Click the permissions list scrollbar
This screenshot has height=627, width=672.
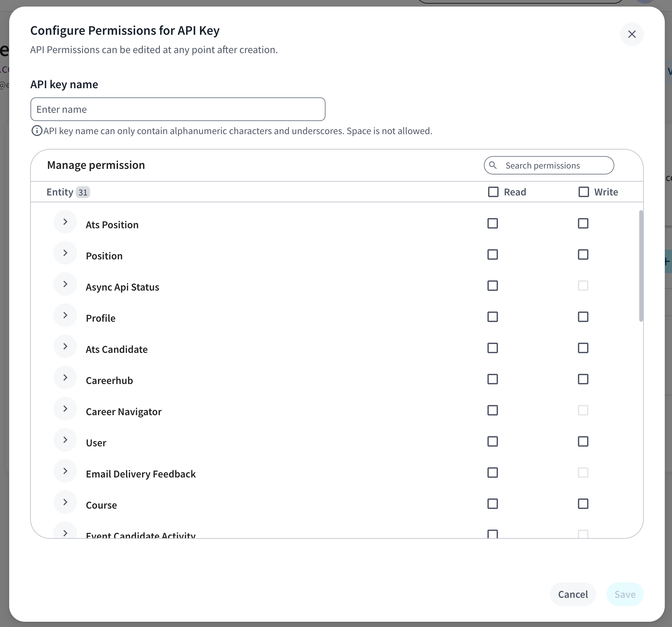pos(641,266)
